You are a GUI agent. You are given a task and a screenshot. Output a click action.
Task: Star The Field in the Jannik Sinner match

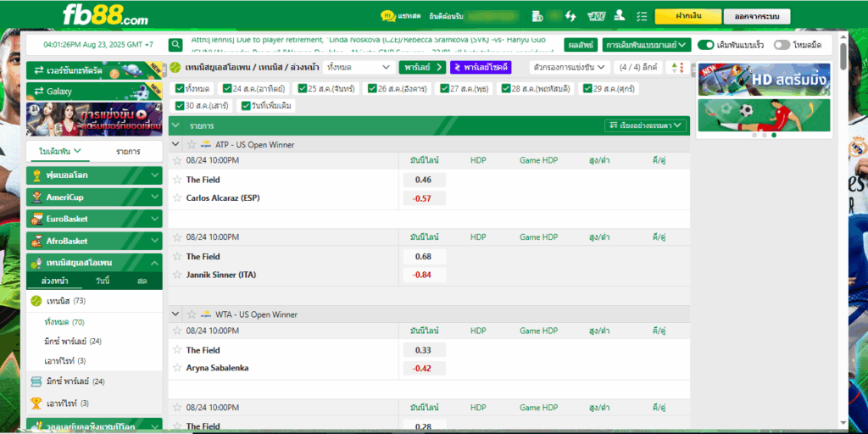pos(177,256)
